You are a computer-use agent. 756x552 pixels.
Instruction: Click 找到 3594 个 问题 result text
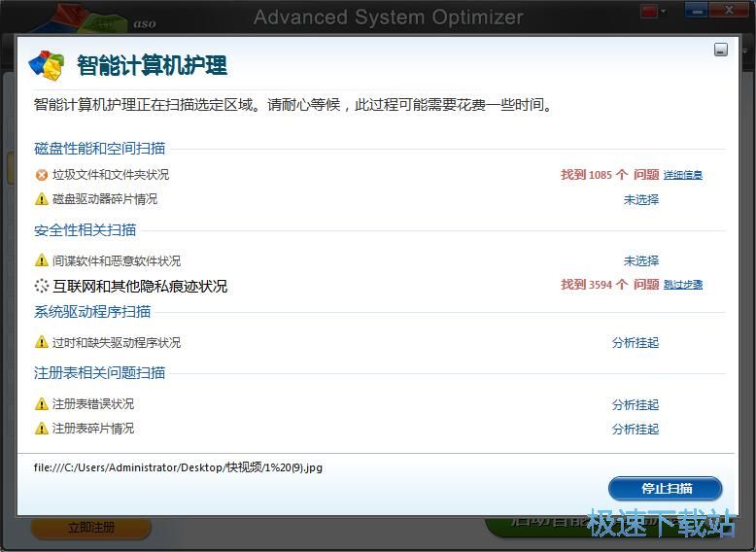[609, 285]
